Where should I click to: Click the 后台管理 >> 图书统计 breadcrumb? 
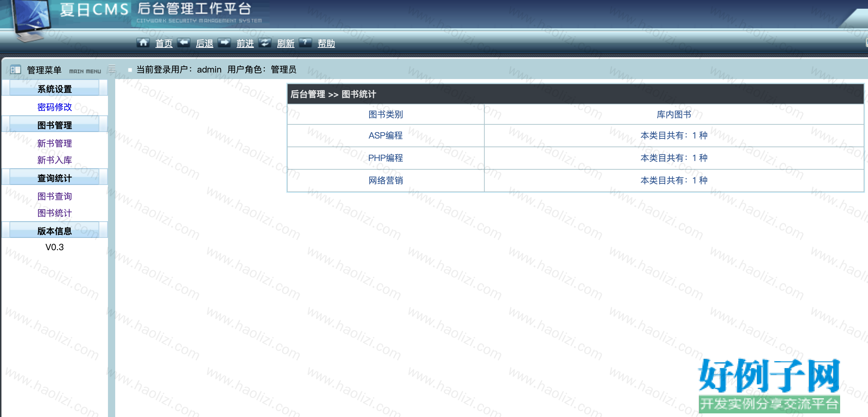pyautogui.click(x=333, y=94)
